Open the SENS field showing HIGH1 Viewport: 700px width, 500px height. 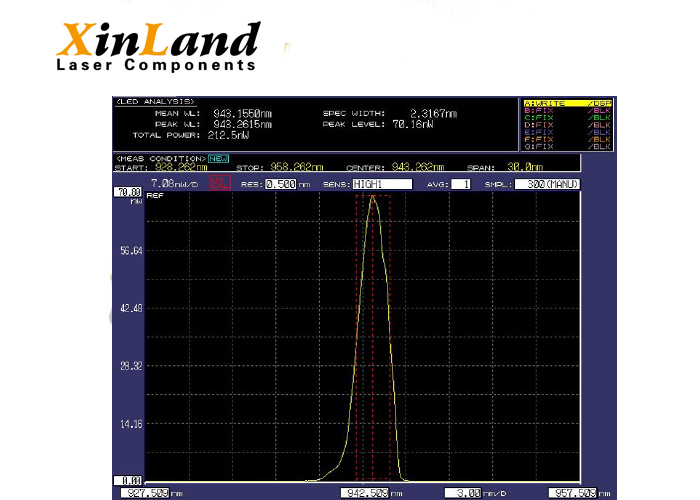[381, 185]
